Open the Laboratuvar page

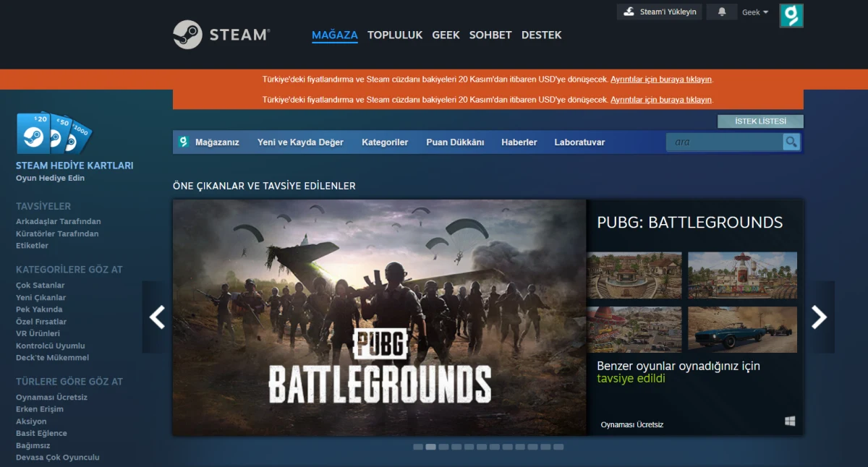pos(579,142)
